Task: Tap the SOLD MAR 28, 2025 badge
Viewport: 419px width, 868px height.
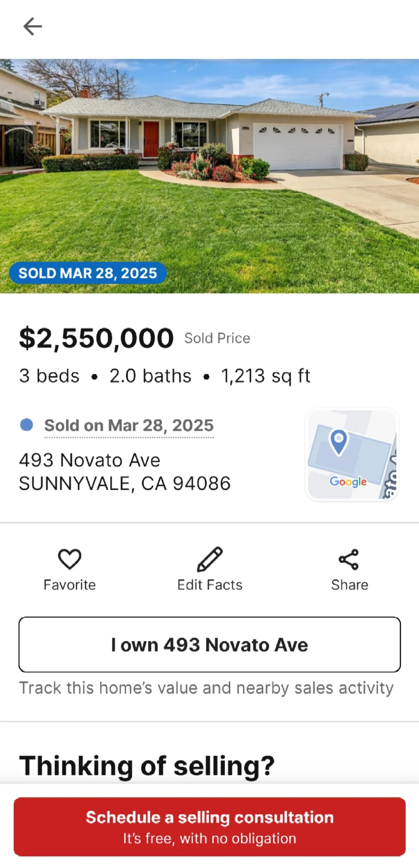Action: click(88, 273)
